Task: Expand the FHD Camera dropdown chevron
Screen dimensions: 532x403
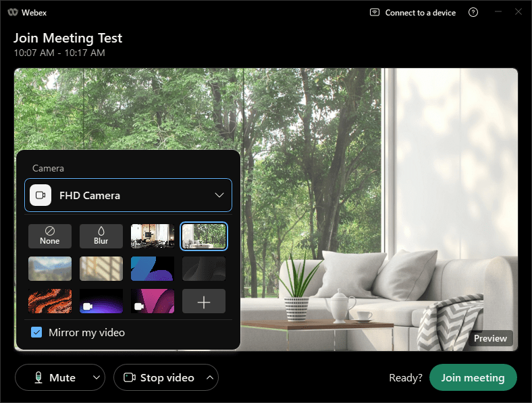Action: (x=219, y=195)
